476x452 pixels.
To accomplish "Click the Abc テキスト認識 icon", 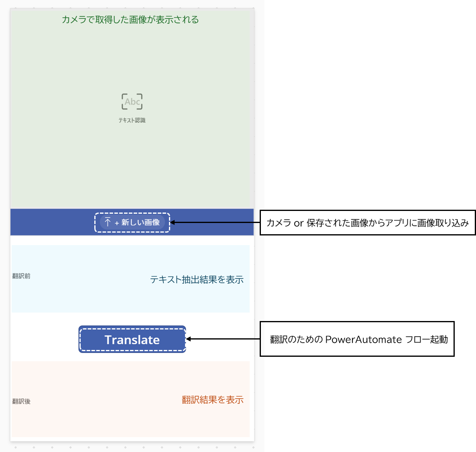I will tap(132, 102).
